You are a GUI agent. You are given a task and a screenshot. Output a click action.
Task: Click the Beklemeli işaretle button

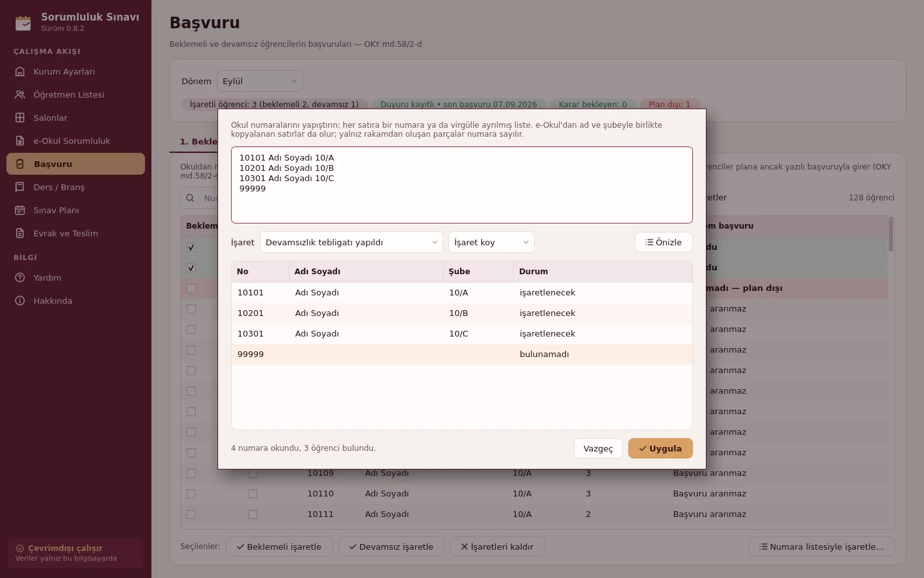pyautogui.click(x=279, y=547)
